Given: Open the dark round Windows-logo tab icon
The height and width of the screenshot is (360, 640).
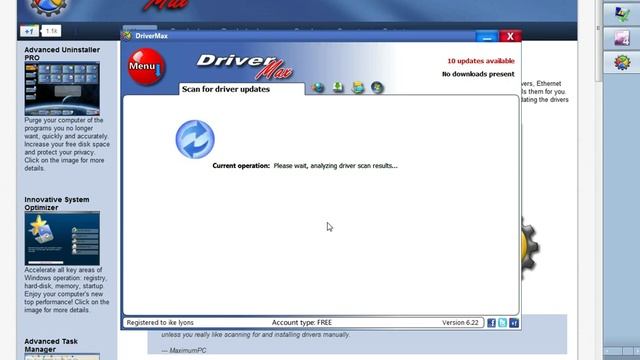Looking at the screenshot, I should [x=377, y=87].
